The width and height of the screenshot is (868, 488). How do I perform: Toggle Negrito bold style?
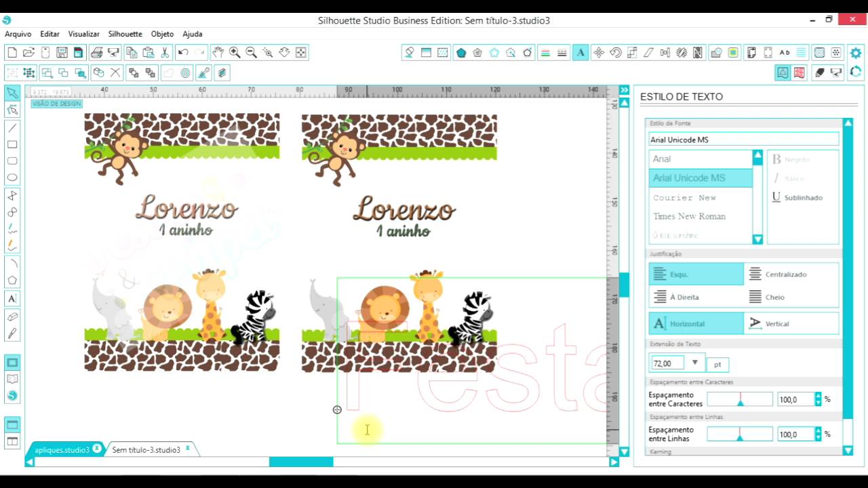(x=791, y=159)
